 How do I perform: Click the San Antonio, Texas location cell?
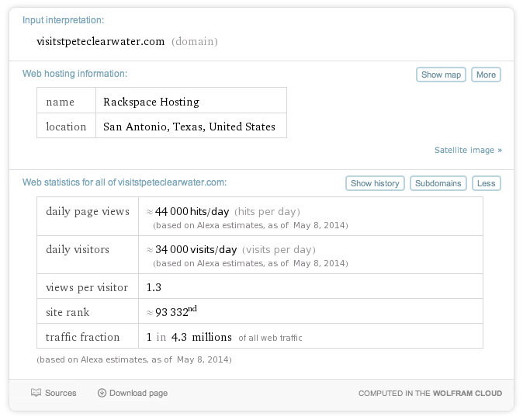[x=189, y=127]
